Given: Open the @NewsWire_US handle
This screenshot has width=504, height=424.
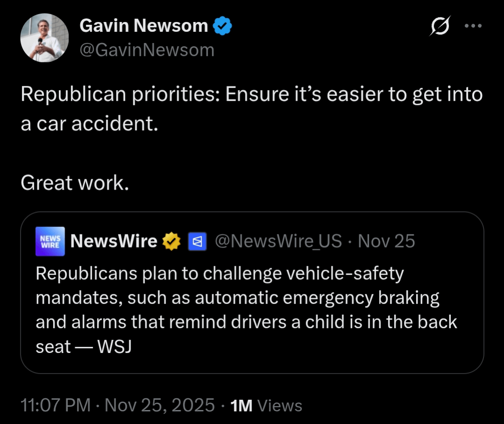Looking at the screenshot, I should point(278,241).
